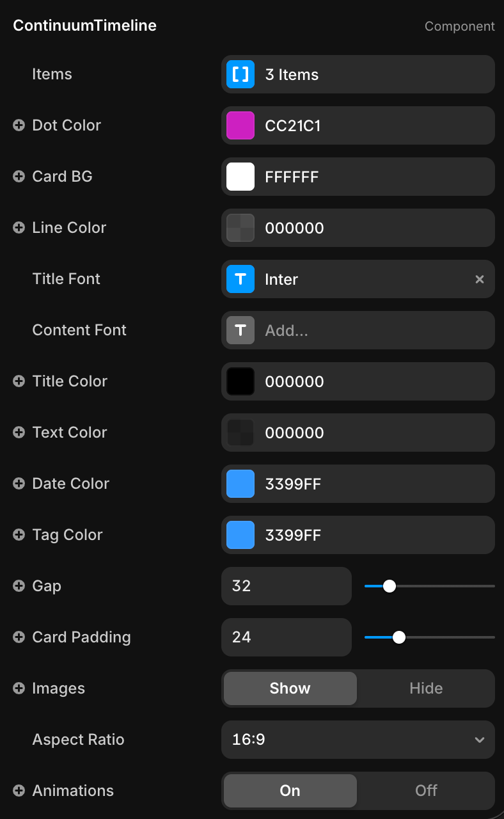This screenshot has width=504, height=819.
Task: Click the plus icon next to Gap
Action: (19, 586)
